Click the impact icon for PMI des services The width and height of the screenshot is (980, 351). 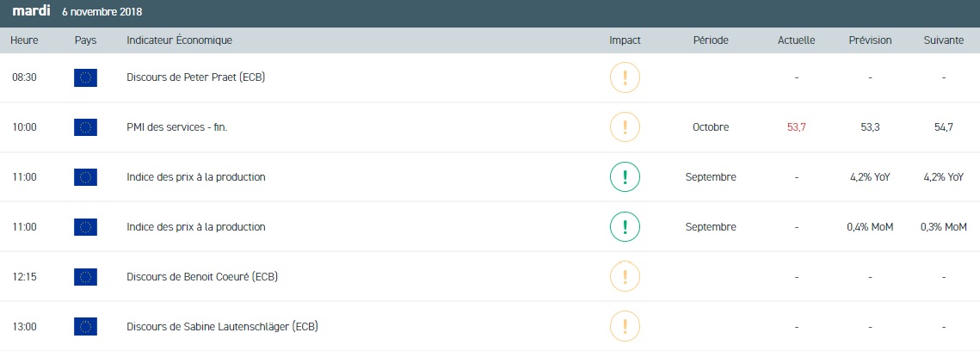click(625, 127)
